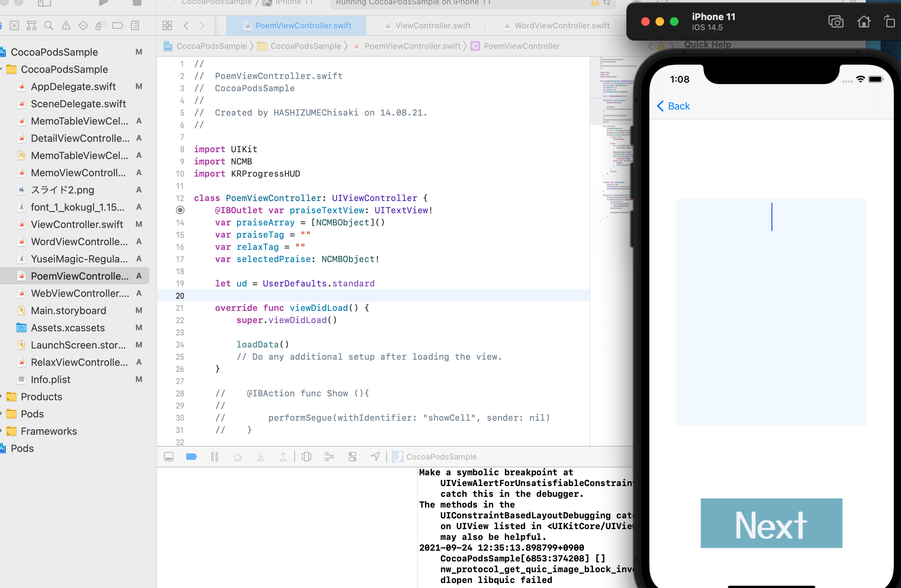The width and height of the screenshot is (901, 588).
Task: Click the Debug Memory Graph icon
Action: (330, 457)
